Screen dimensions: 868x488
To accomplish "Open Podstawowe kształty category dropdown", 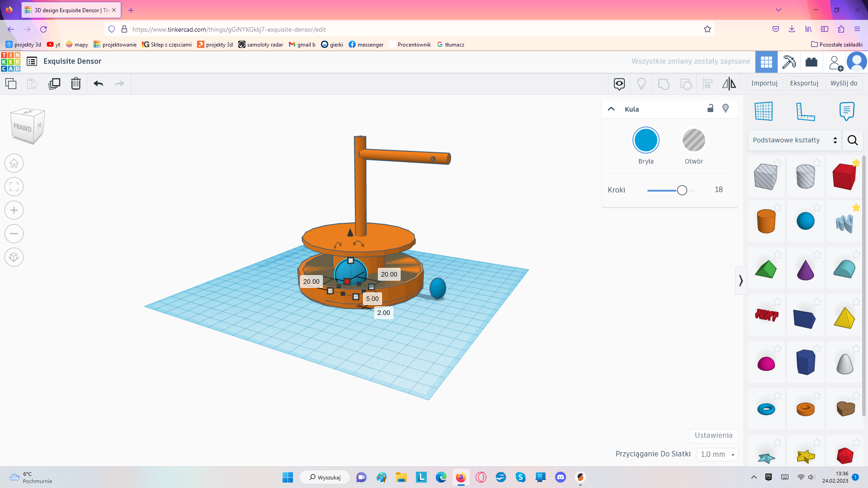I will point(795,141).
